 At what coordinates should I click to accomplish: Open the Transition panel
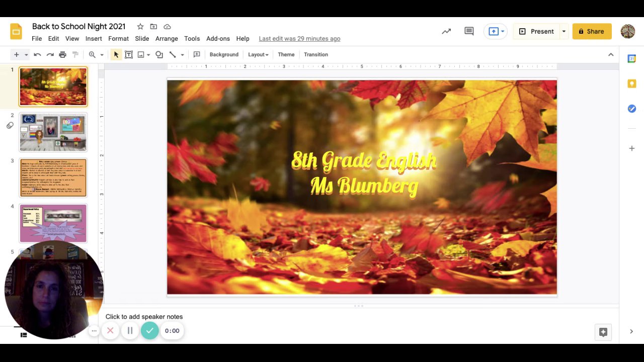(x=316, y=54)
